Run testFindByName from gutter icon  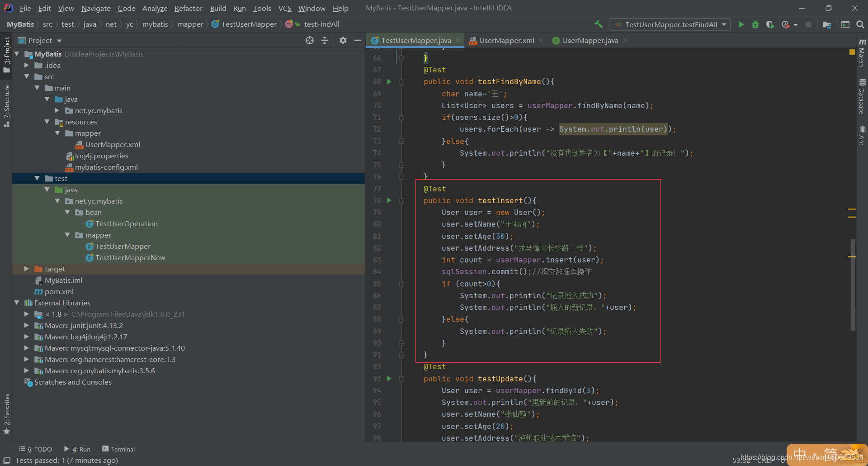pyautogui.click(x=389, y=82)
